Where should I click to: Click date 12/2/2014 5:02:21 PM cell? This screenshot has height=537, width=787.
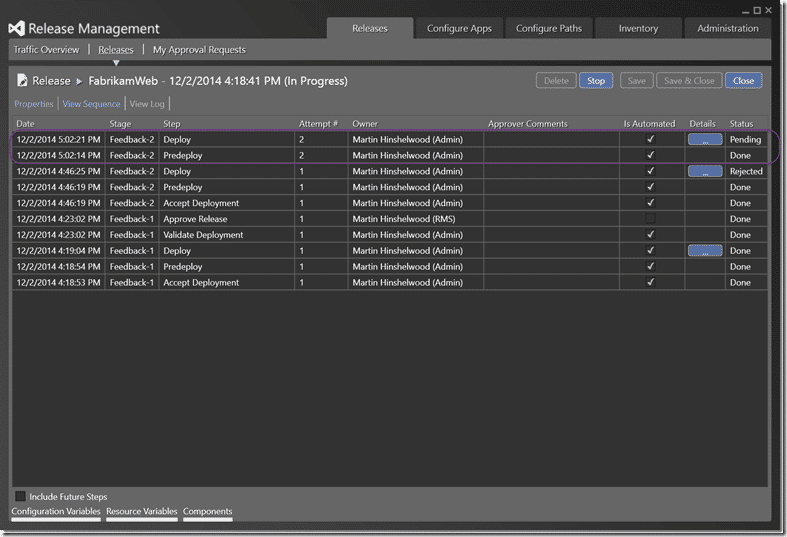[x=58, y=140]
